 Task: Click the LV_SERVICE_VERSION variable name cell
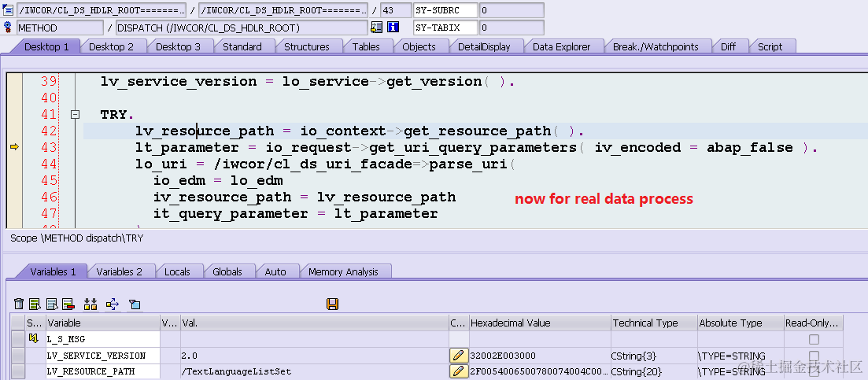point(103,356)
